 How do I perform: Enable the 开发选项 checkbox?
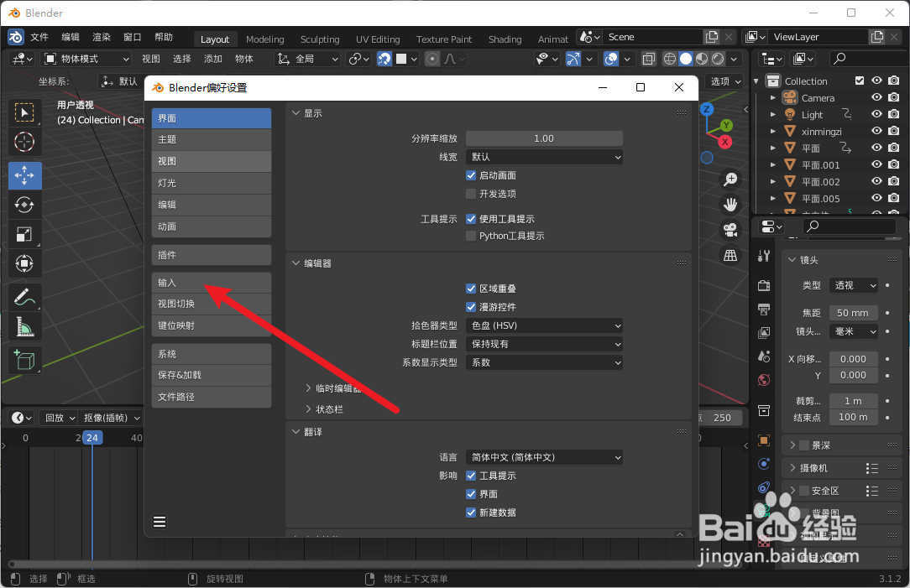tap(471, 194)
